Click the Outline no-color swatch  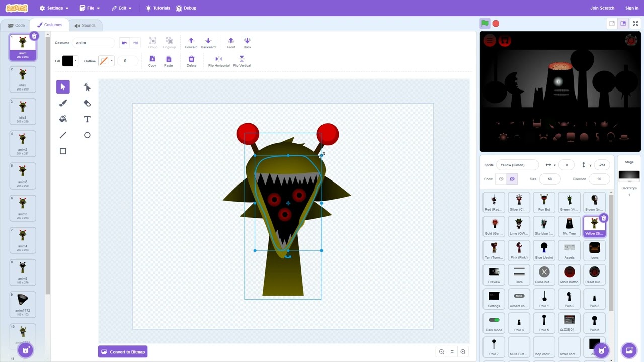coord(104,61)
